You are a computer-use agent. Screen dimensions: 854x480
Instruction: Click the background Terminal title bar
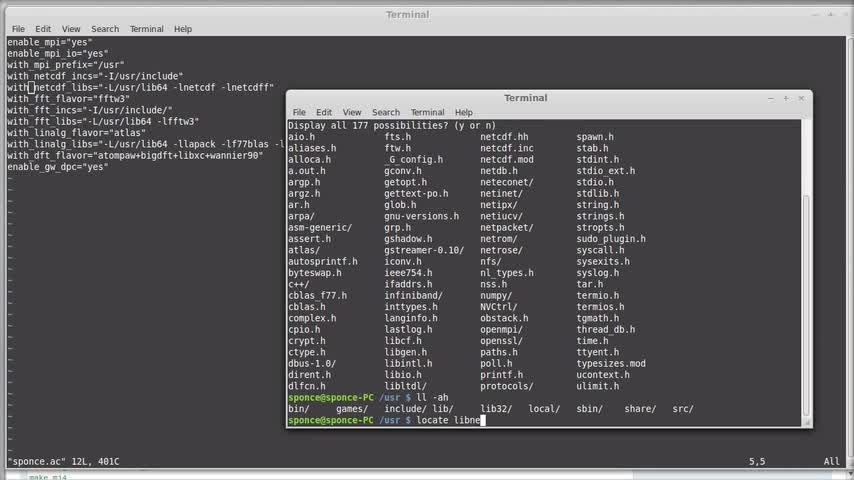407,15
